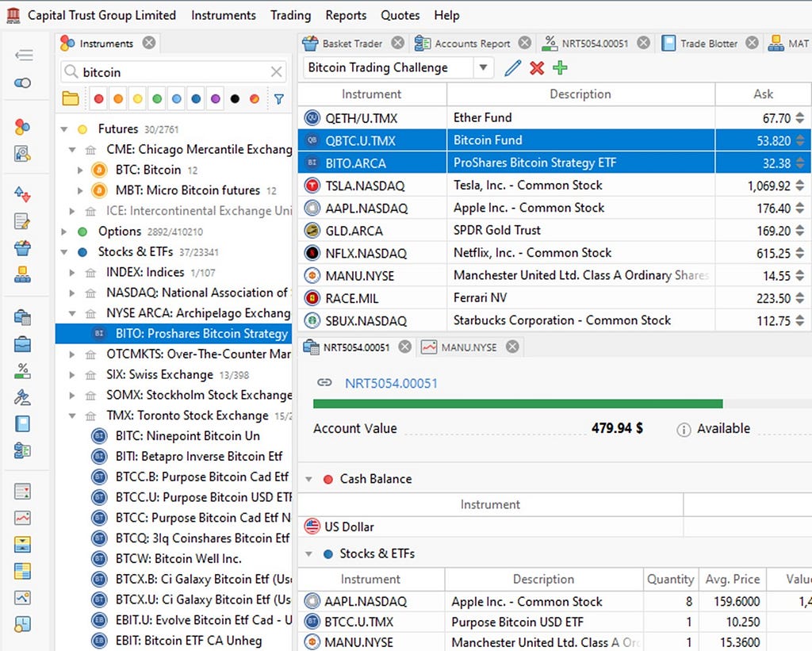Sort by the Ask column header
The height and width of the screenshot is (651, 812).
[763, 94]
